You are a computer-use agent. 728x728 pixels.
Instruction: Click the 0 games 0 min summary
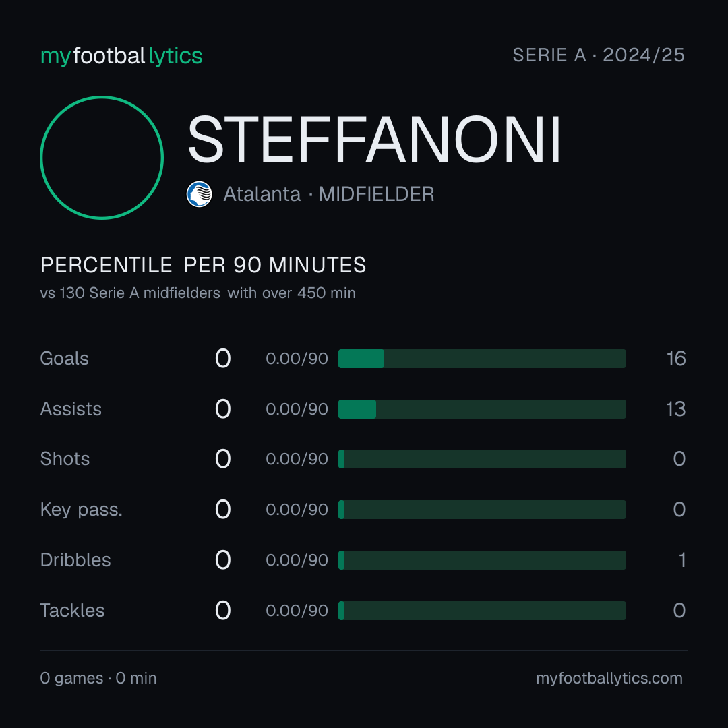98,678
